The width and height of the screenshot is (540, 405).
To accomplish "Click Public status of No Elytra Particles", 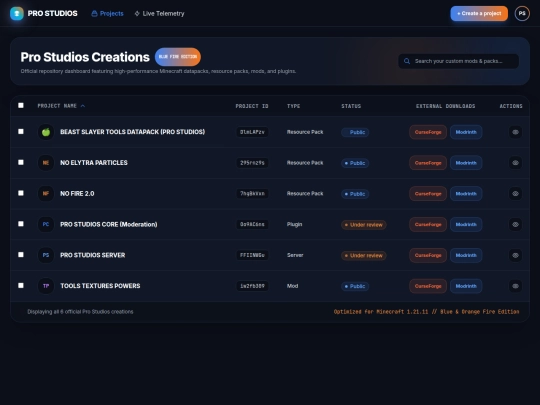I will 355,163.
